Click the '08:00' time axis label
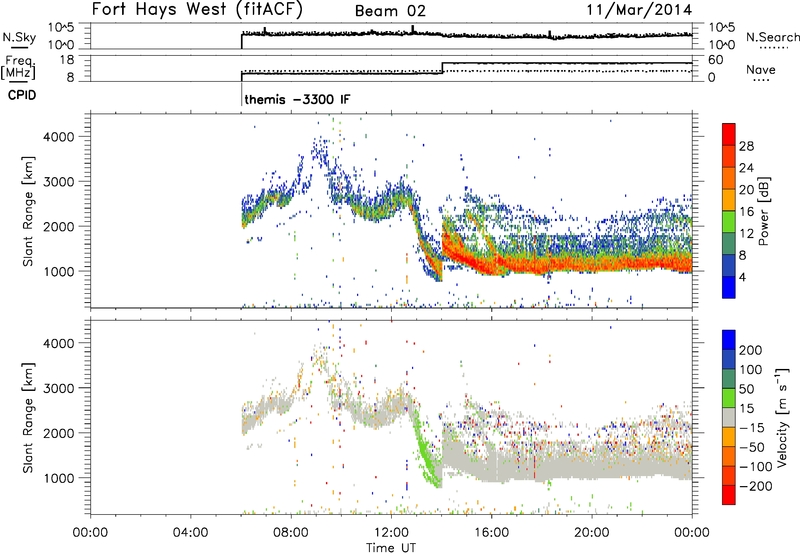 pos(291,533)
